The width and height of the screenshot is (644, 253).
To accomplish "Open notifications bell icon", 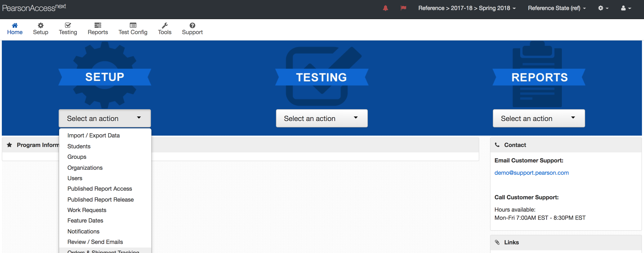I will click(385, 8).
